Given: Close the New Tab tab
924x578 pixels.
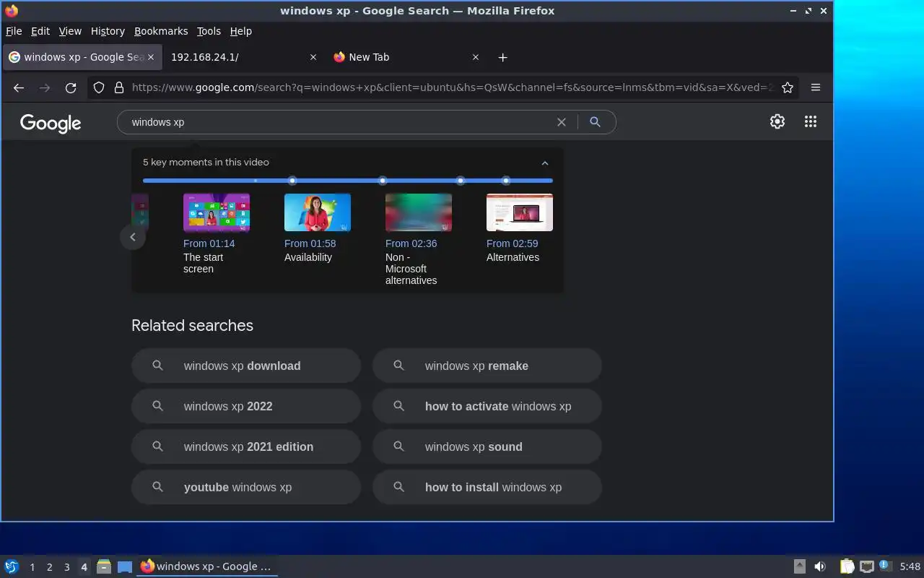Looking at the screenshot, I should tap(475, 57).
